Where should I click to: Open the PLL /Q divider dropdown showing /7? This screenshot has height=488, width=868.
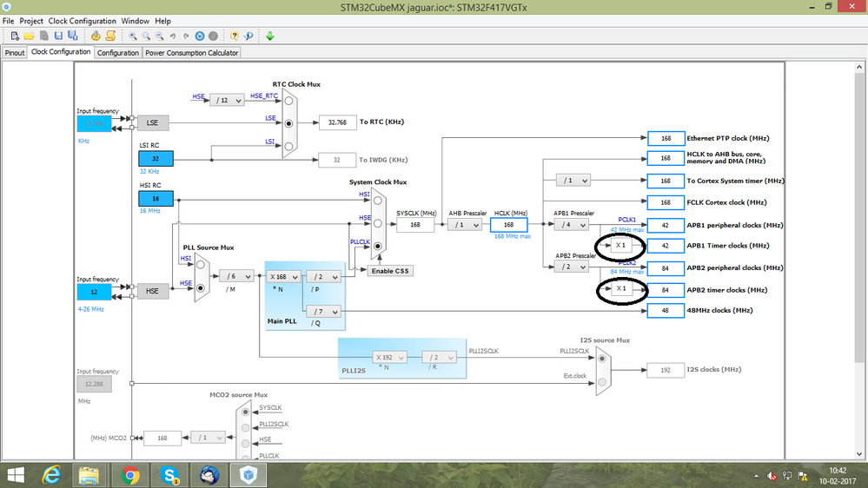click(323, 312)
